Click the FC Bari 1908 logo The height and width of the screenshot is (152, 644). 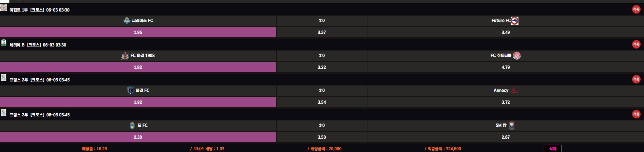pos(125,56)
